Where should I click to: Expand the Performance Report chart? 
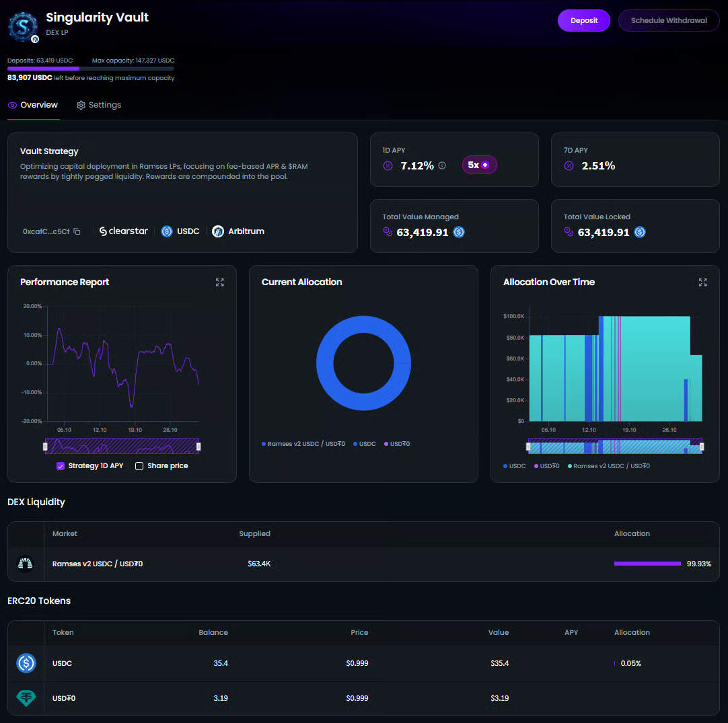point(219,282)
